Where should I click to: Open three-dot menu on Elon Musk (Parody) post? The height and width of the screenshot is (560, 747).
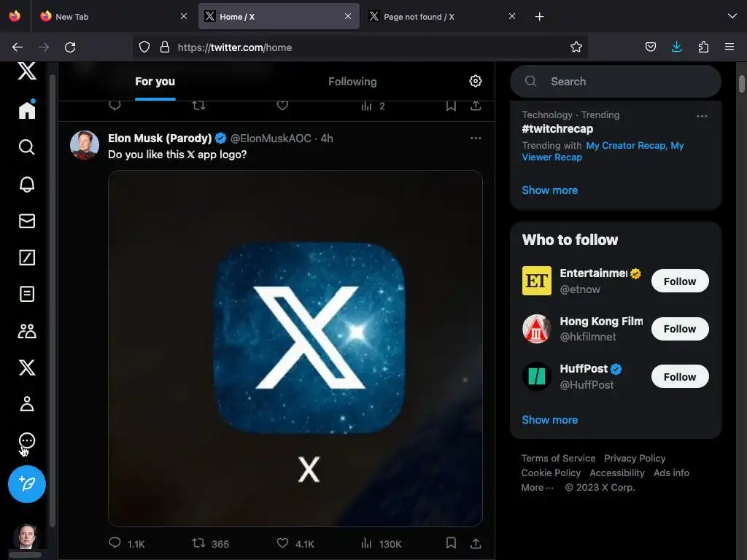pyautogui.click(x=476, y=138)
